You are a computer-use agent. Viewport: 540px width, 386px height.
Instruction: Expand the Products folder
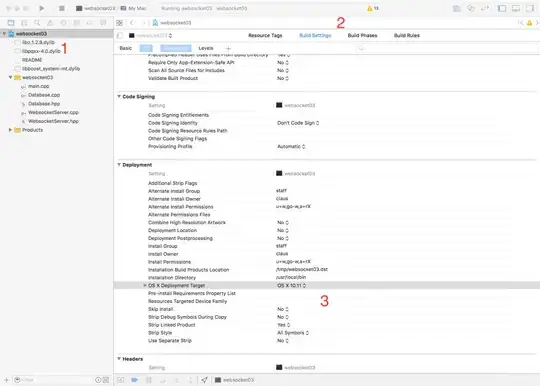click(10, 130)
